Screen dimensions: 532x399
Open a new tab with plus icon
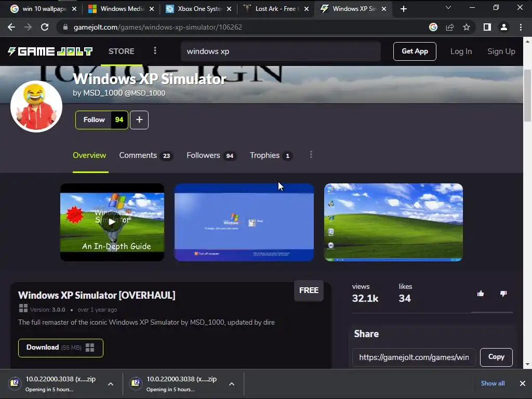[403, 9]
